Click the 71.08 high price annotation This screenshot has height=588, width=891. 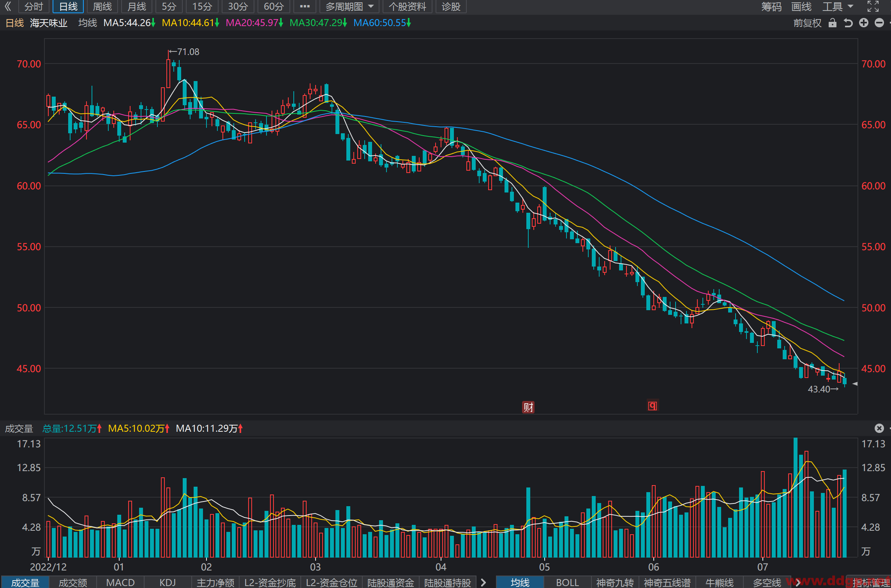[x=184, y=51]
